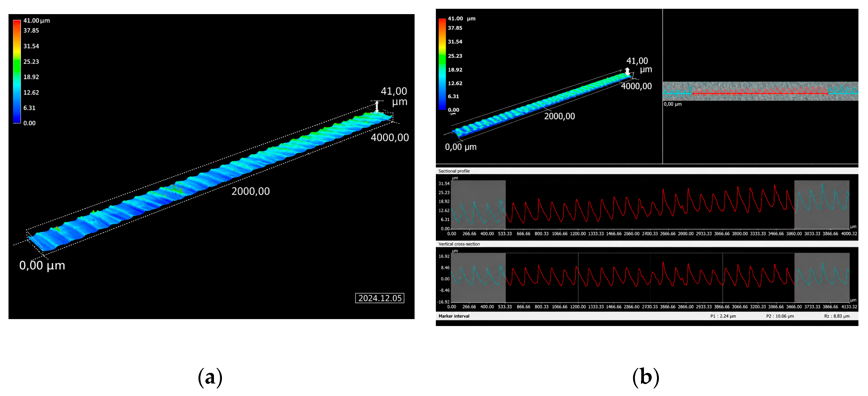Click the color scale bar in panel a
Viewport: 868px width, 396px height.
click(x=17, y=71)
